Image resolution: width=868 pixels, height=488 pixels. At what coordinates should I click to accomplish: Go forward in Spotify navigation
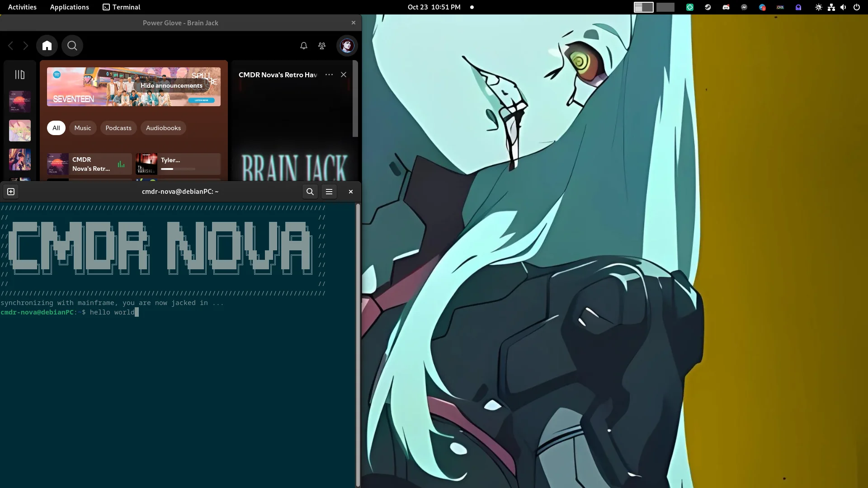26,46
